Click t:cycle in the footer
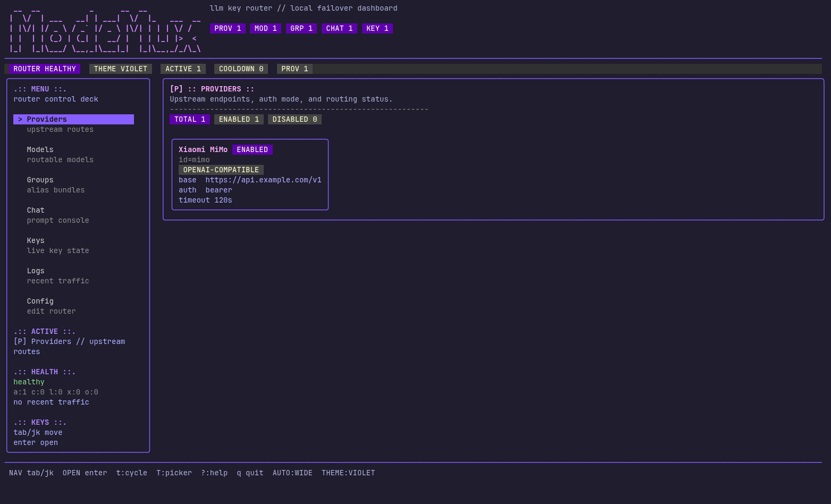Viewport: 831px width, 504px height. 132,473
